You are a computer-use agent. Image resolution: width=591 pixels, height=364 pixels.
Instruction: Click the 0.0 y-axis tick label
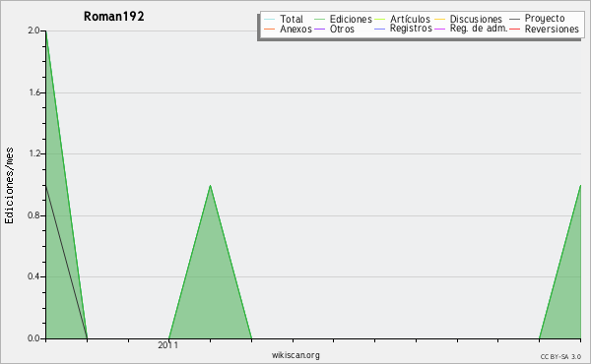pos(33,338)
